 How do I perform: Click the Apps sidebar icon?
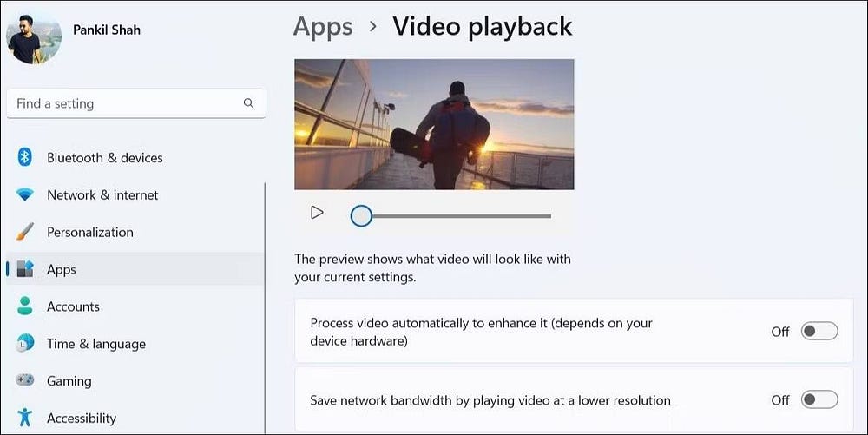point(25,269)
